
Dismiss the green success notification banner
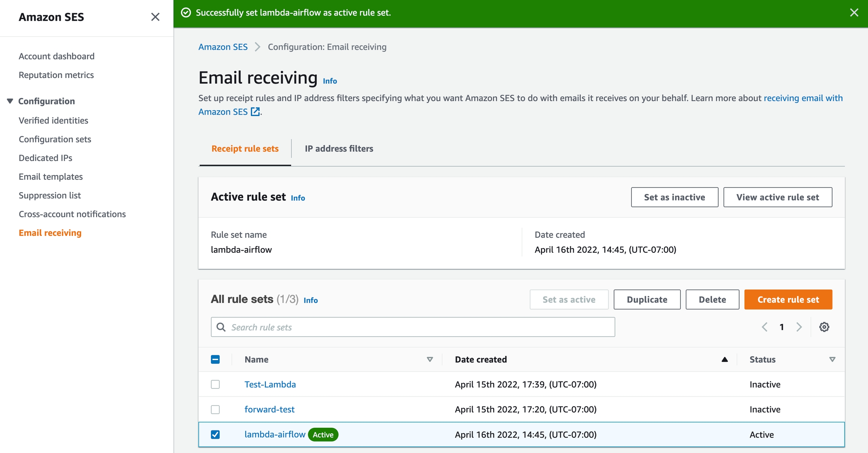(854, 12)
